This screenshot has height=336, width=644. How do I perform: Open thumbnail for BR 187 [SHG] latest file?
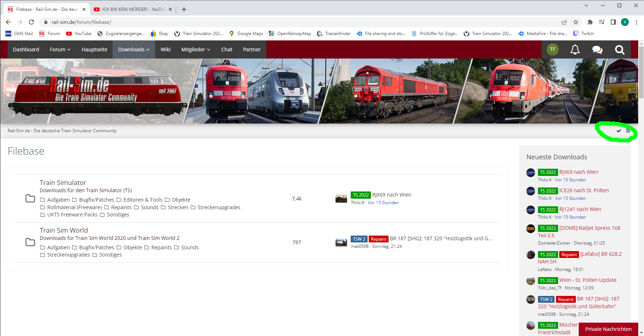(x=341, y=242)
